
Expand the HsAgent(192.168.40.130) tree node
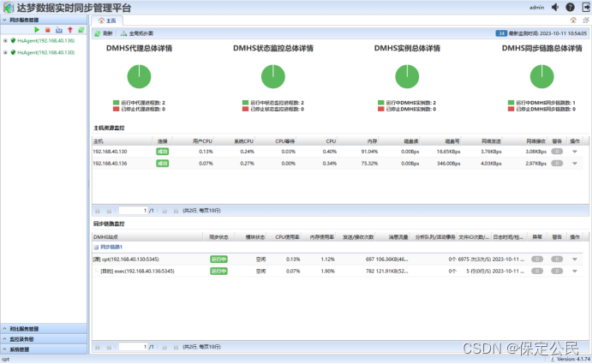(x=5, y=52)
